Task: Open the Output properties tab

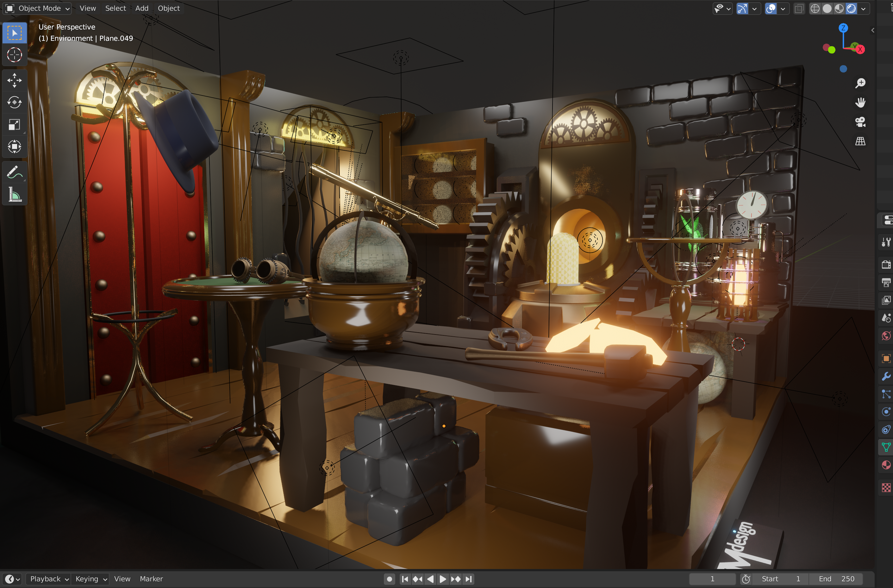Action: click(886, 283)
